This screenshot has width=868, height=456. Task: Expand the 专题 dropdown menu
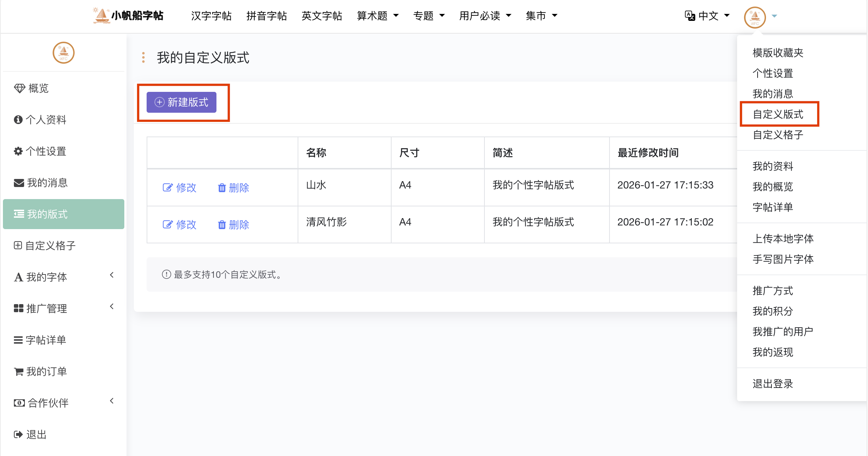point(429,16)
